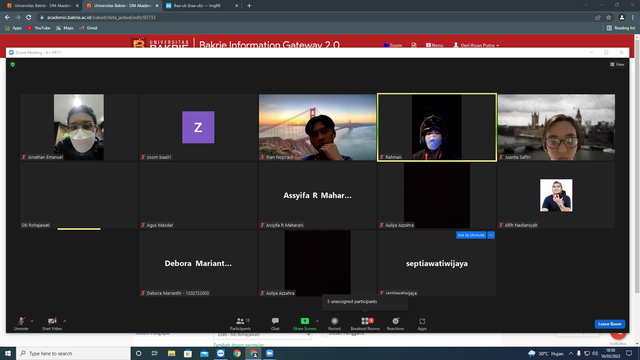
Task: Open Breakout Rooms
Action: [x=365, y=323]
